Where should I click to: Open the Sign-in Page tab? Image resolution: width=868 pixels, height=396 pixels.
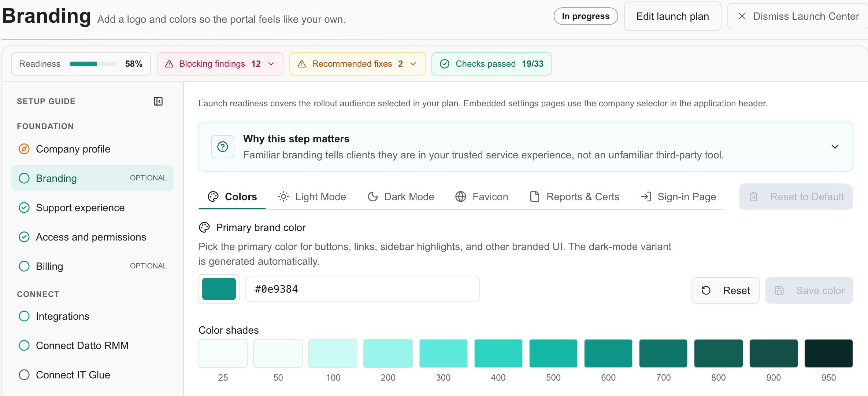(679, 197)
